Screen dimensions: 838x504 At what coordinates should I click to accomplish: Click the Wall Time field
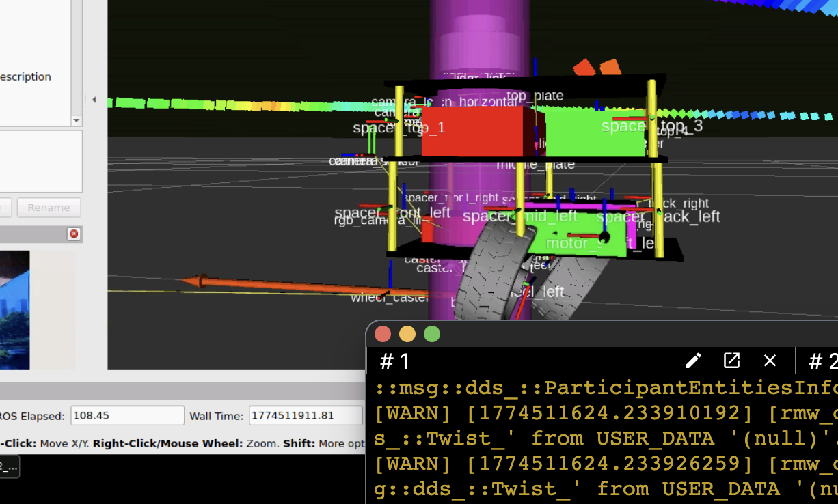305,416
